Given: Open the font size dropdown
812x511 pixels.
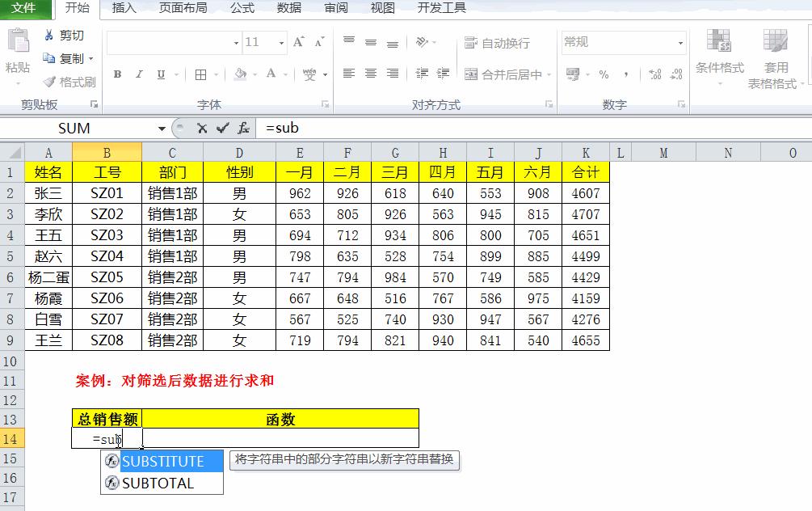Looking at the screenshot, I should click(x=280, y=42).
